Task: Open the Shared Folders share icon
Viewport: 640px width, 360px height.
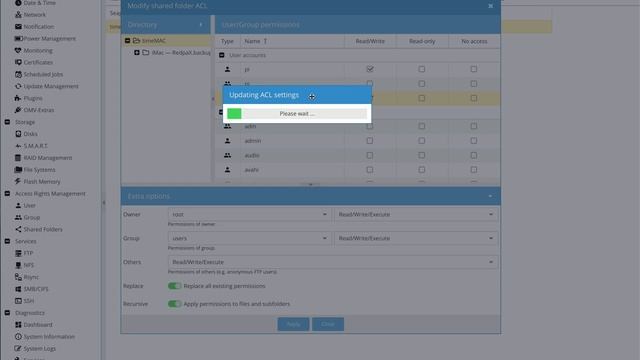Action: click(18, 229)
